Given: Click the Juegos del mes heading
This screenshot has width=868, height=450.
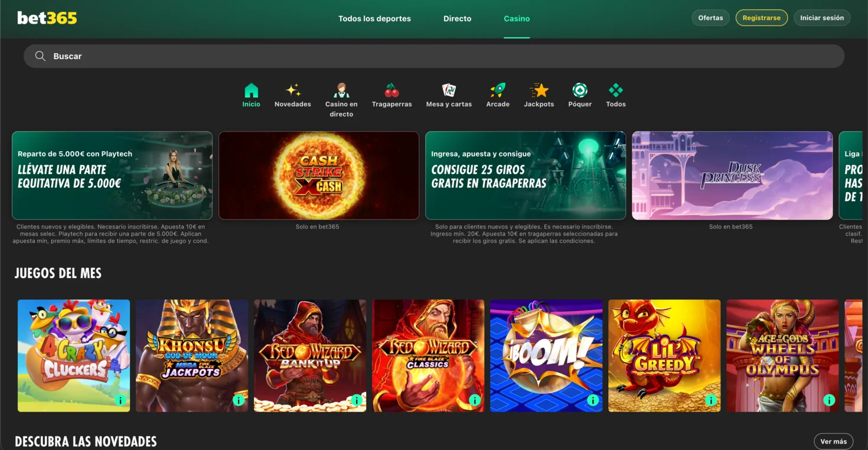Looking at the screenshot, I should pyautogui.click(x=58, y=273).
